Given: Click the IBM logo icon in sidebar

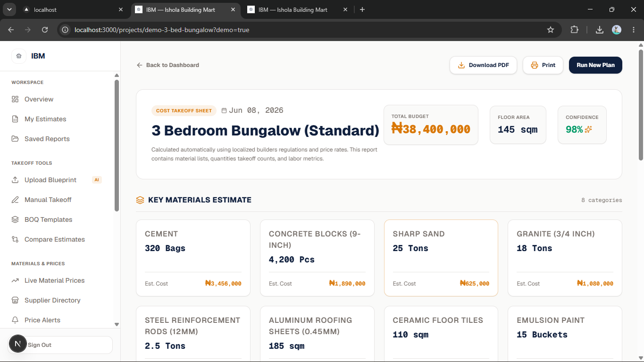Looking at the screenshot, I should 19,56.
